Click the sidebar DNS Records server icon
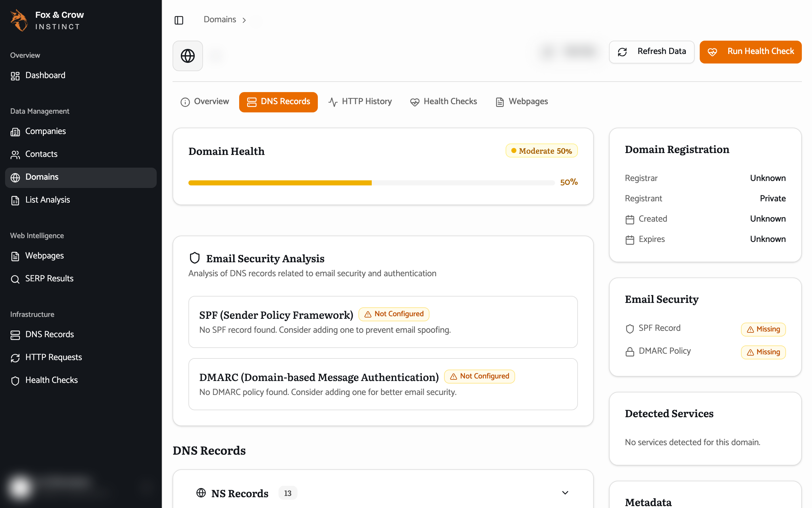Image resolution: width=812 pixels, height=508 pixels. pyautogui.click(x=15, y=335)
